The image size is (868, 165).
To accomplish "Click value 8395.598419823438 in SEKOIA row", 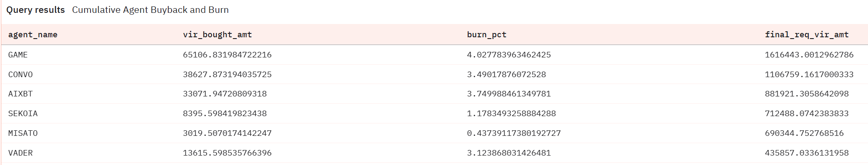I will (225, 114).
